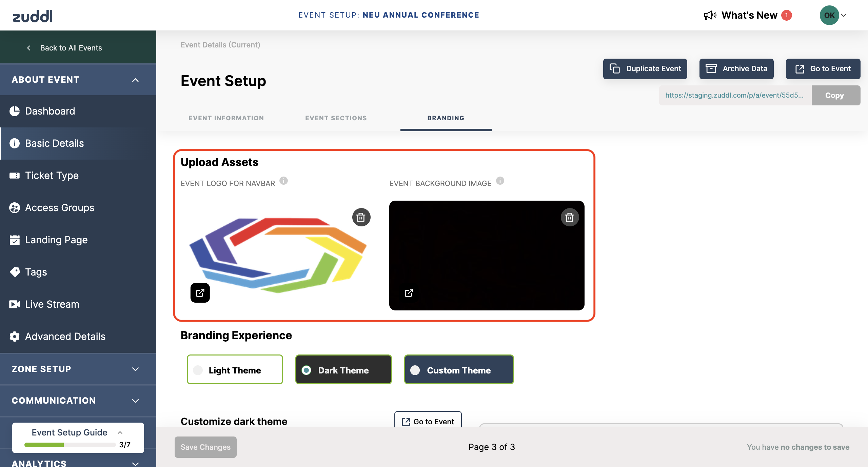The image size is (868, 467).
Task: Open background image external link icon
Action: click(409, 293)
